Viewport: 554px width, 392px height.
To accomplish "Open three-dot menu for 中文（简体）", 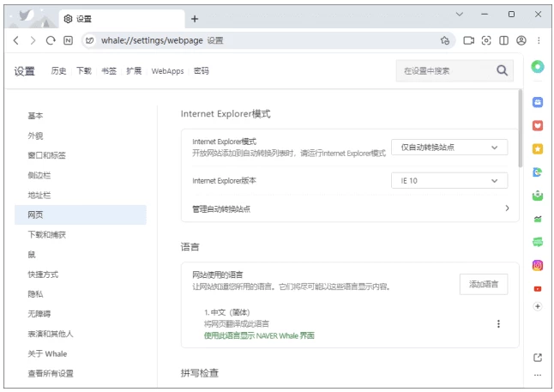I will [498, 323].
